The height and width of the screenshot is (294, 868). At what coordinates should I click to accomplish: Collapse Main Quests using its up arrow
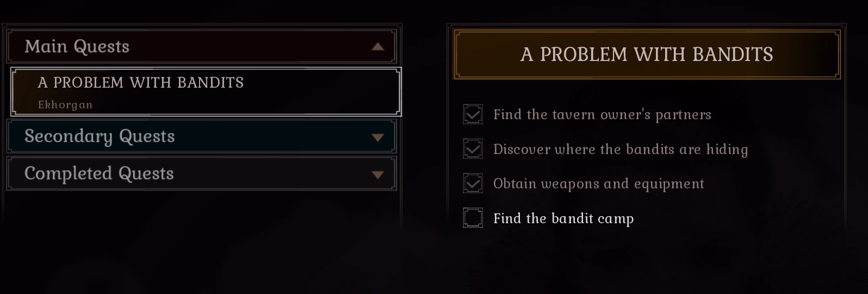tap(377, 47)
